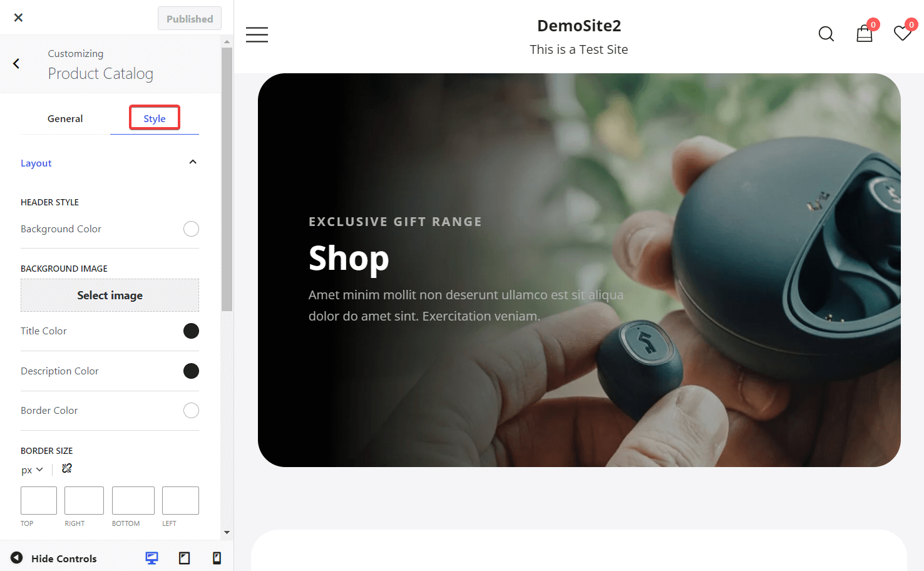Switch to mobile preview device icon
Viewport: 924px width, 571px height.
tap(217, 558)
